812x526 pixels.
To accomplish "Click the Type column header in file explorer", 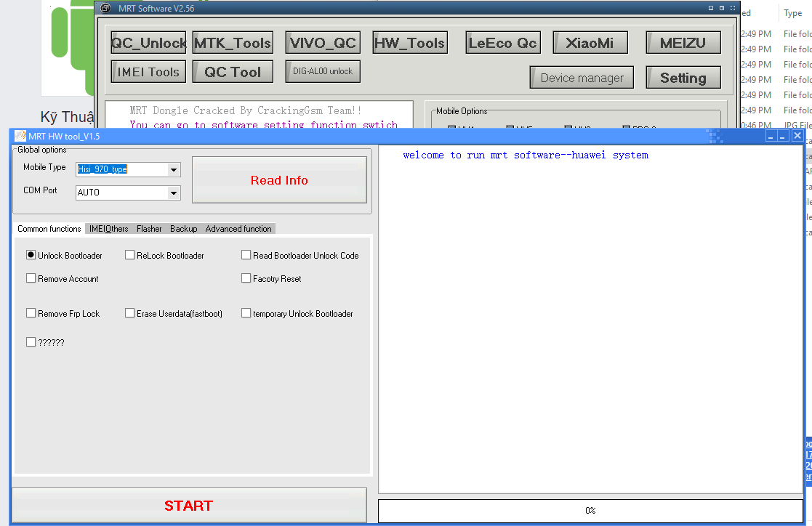I will [792, 13].
